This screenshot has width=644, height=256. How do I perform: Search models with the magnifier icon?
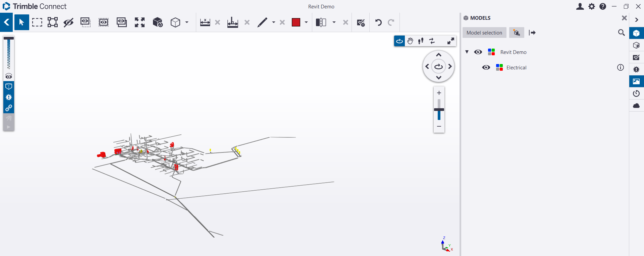621,33
